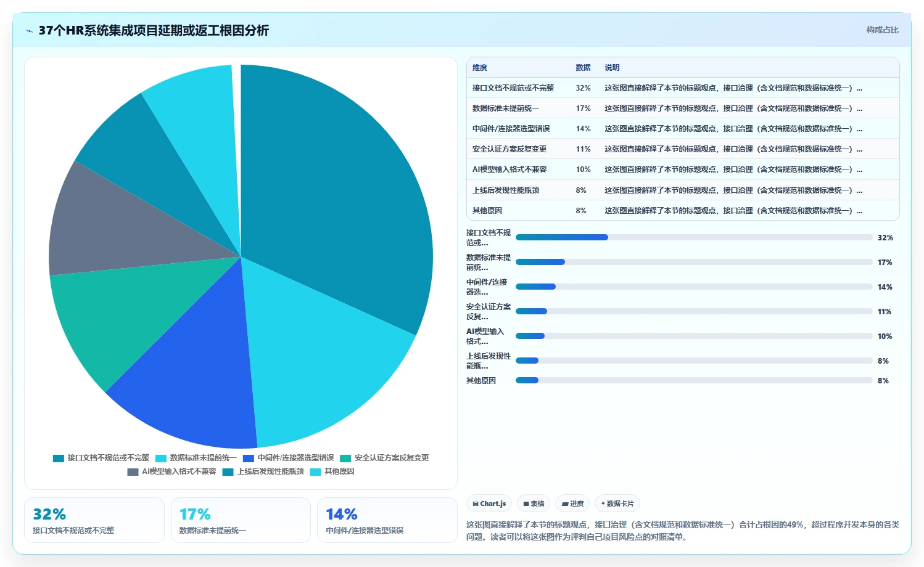Screen dimensions: 924x567
Task: Click the 32% progress bar for 接口文档不规范
Action: click(x=694, y=237)
